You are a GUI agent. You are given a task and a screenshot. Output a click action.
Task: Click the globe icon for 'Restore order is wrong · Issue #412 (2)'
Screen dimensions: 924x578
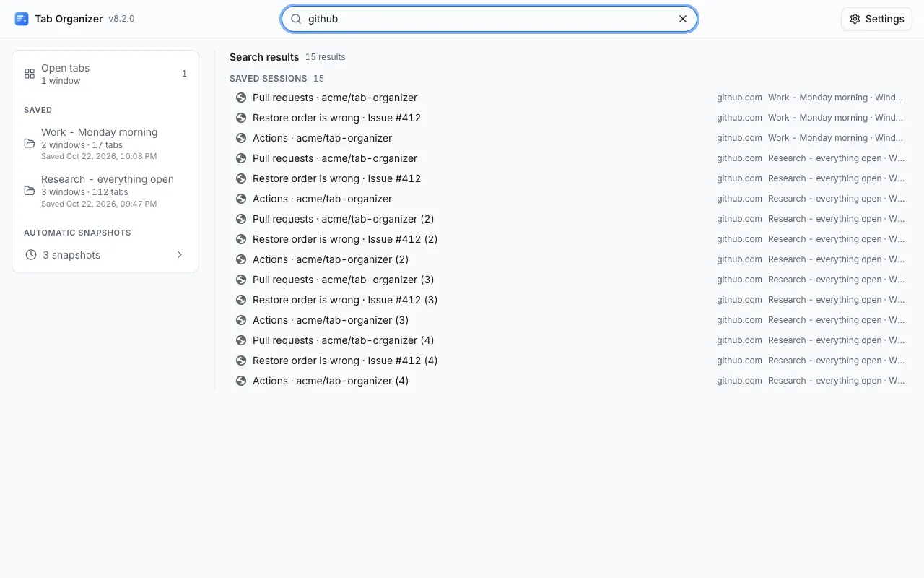coord(241,239)
